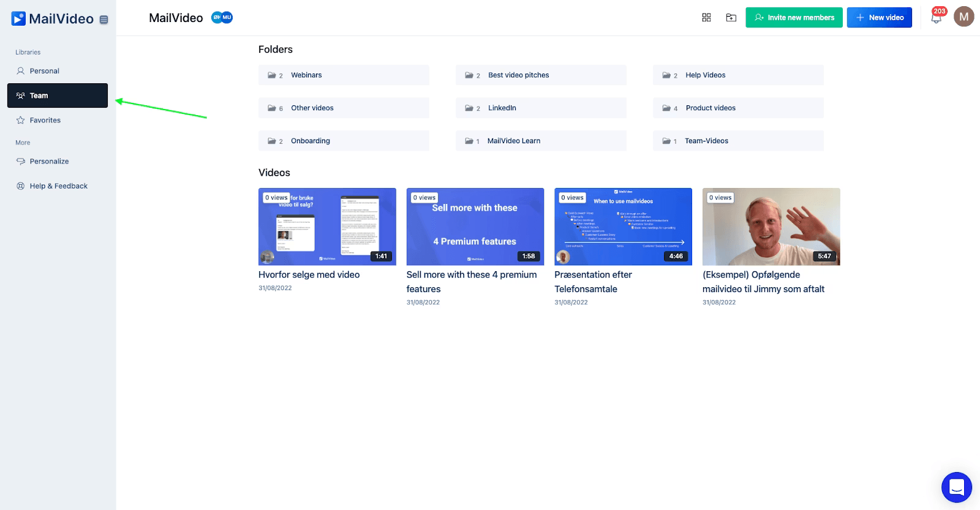Click the Personal user icon
Image resolution: width=980 pixels, height=510 pixels.
pyautogui.click(x=21, y=71)
